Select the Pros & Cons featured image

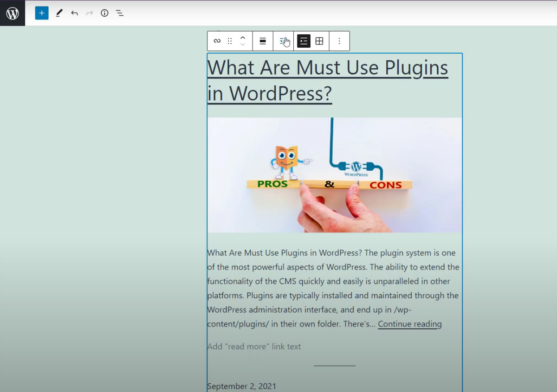point(335,175)
